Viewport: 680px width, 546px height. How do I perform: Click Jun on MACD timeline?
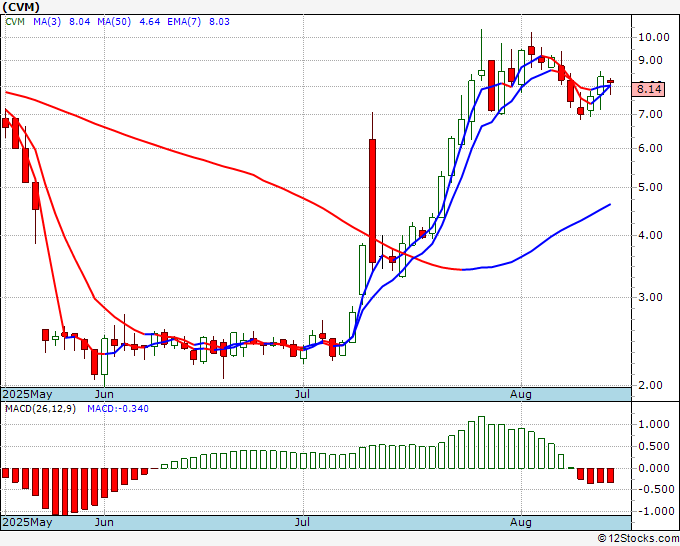(x=104, y=522)
